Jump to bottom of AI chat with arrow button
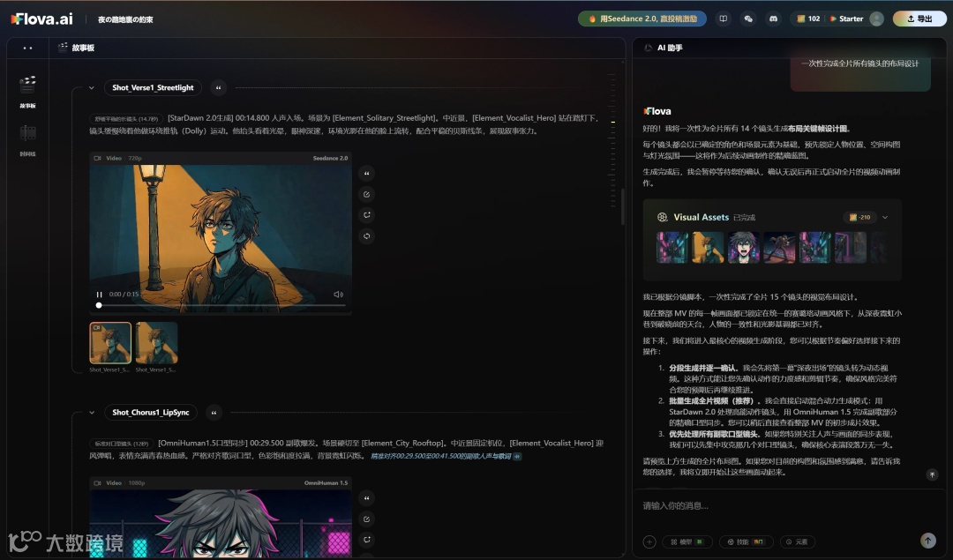 [x=933, y=474]
